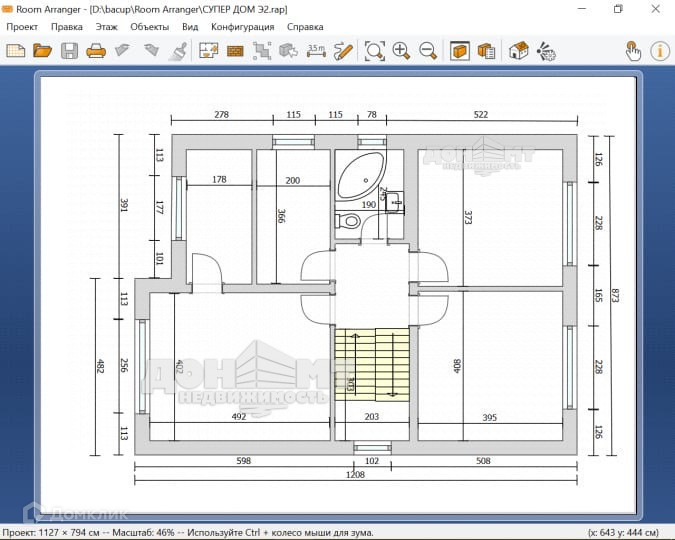Toggle the orange 3D box view button

click(460, 50)
